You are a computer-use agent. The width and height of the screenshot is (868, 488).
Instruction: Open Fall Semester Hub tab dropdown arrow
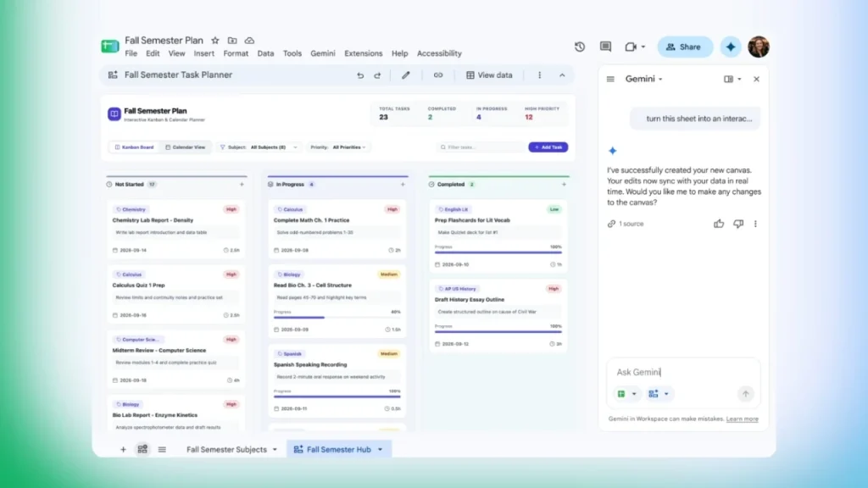pyautogui.click(x=381, y=450)
